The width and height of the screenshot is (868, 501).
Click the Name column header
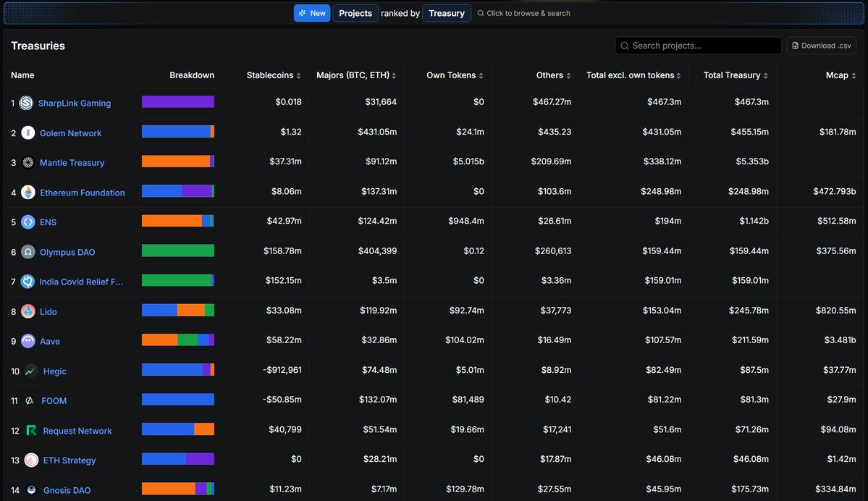[x=22, y=75]
